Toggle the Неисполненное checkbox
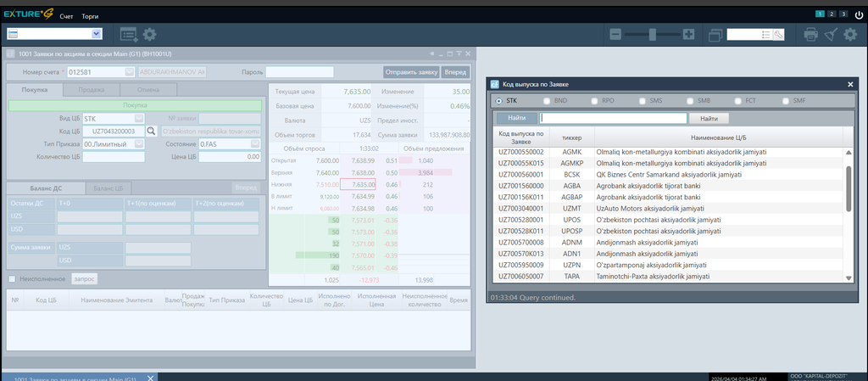The image size is (868, 381). [12, 278]
